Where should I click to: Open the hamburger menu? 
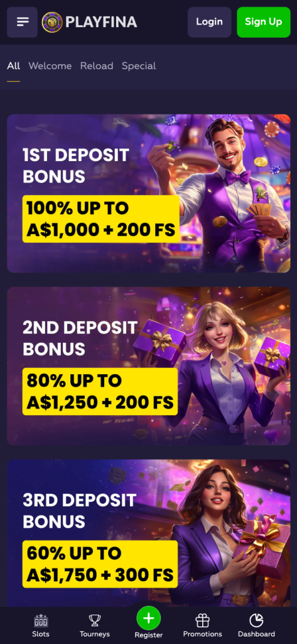(22, 22)
